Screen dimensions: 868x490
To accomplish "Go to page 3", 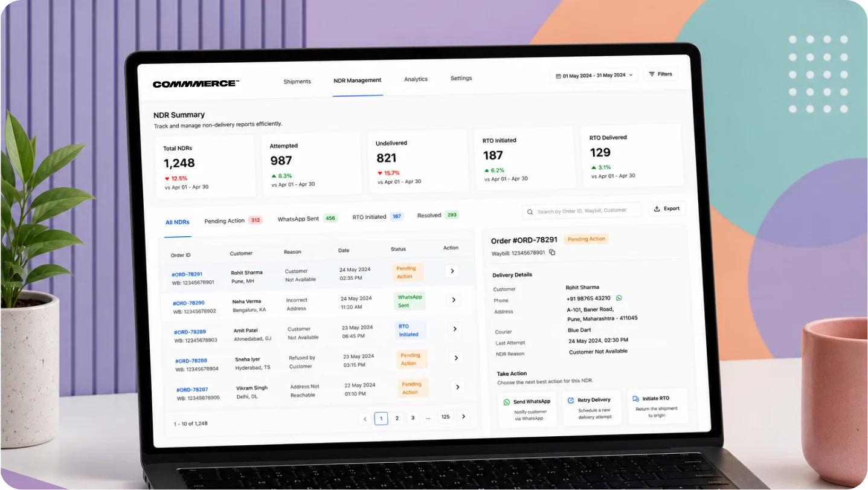I will coord(413,417).
